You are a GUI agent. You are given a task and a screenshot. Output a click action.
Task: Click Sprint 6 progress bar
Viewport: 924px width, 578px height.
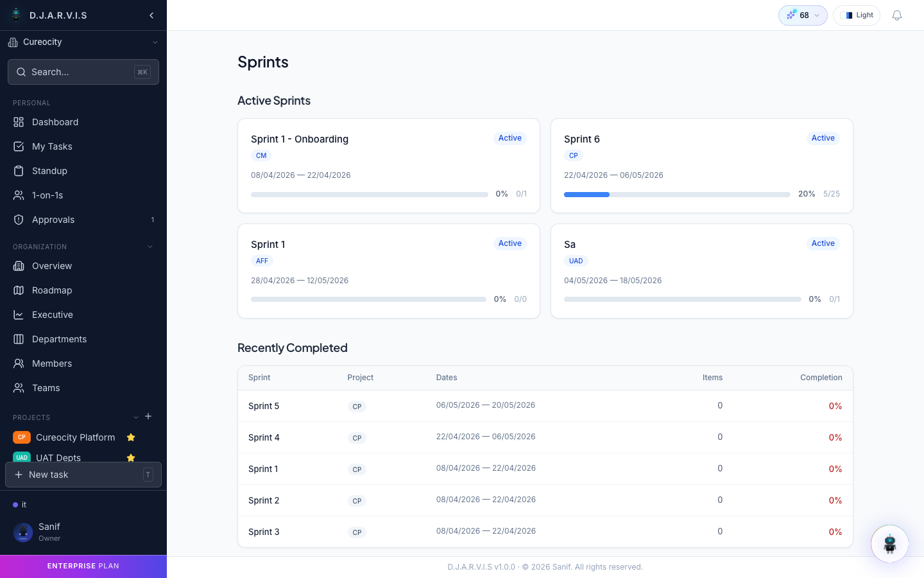(x=677, y=194)
